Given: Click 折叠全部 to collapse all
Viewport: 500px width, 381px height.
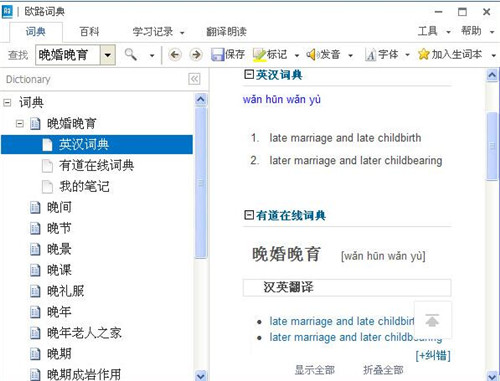Looking at the screenshot, I should tap(383, 370).
